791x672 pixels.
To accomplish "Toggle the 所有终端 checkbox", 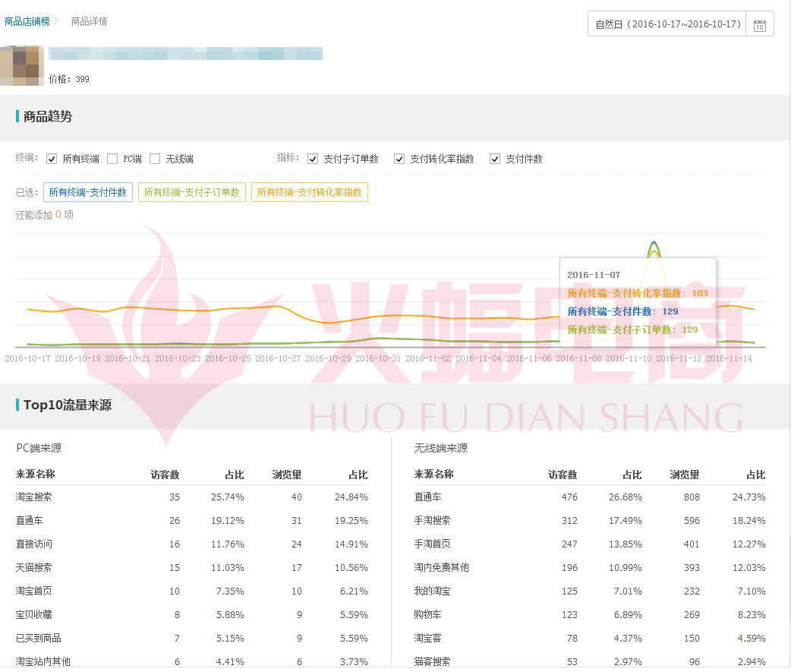I will tap(52, 159).
